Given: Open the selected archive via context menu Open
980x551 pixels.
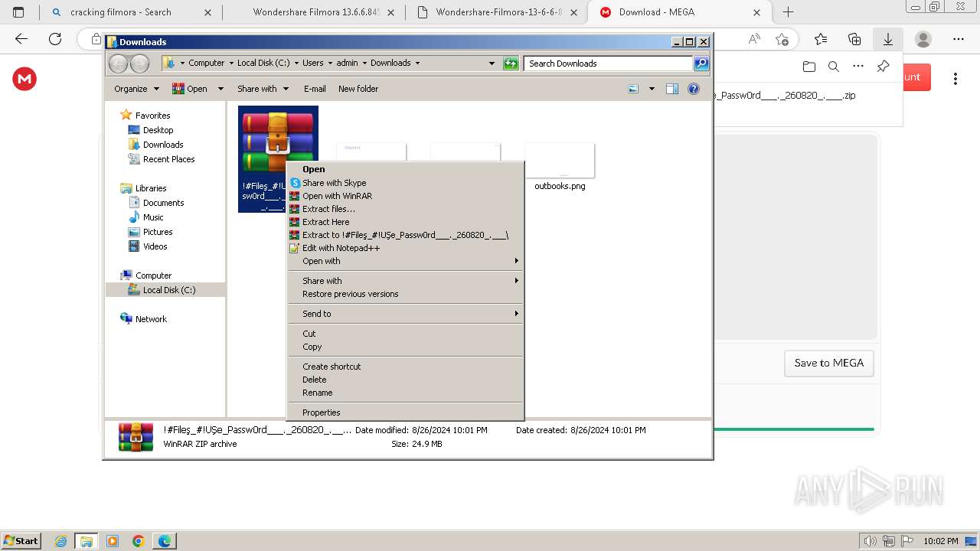Looking at the screenshot, I should tap(313, 169).
